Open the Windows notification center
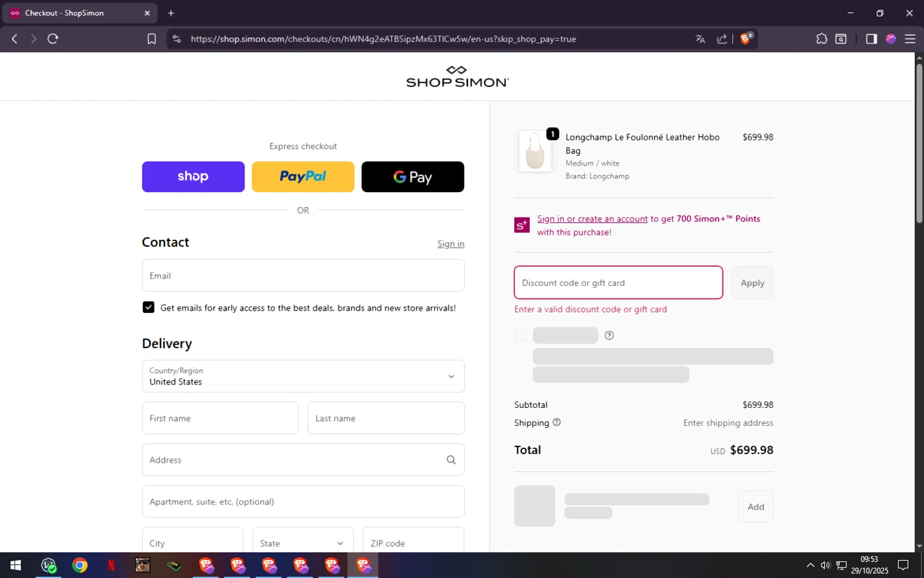This screenshot has height=578, width=924. [x=903, y=565]
